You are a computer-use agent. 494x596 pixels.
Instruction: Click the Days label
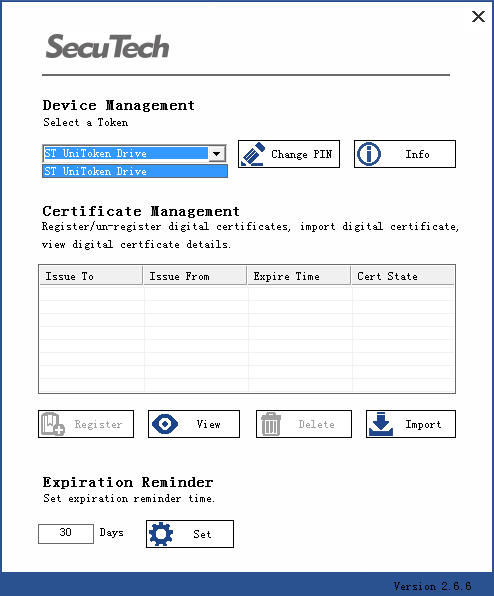tap(111, 533)
